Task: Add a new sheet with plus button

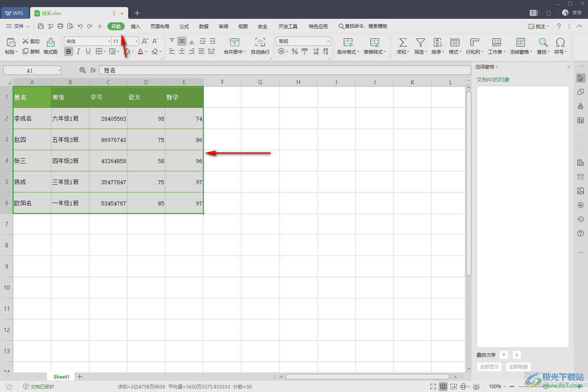Action: [80, 377]
